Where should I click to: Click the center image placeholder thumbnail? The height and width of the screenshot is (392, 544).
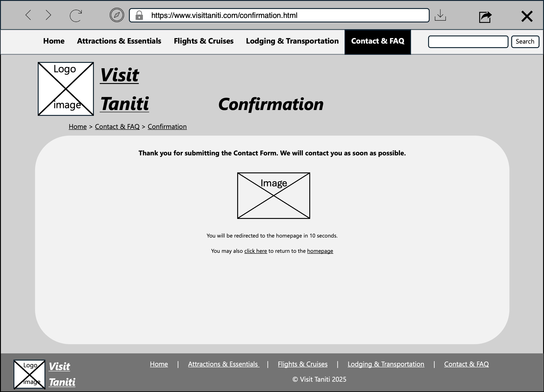point(273,196)
